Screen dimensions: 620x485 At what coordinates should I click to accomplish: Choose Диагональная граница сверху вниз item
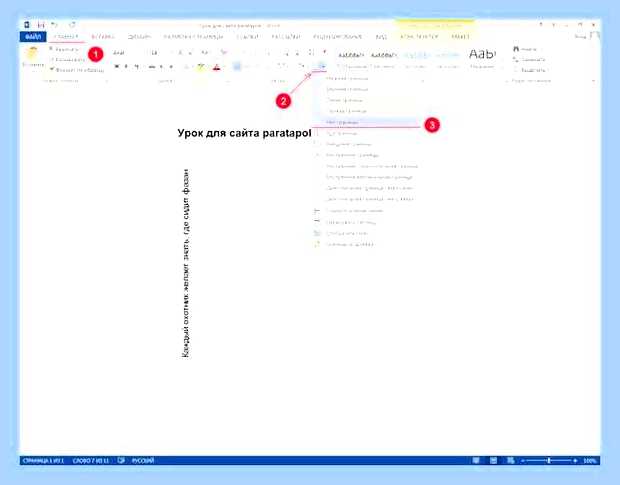click(x=366, y=188)
